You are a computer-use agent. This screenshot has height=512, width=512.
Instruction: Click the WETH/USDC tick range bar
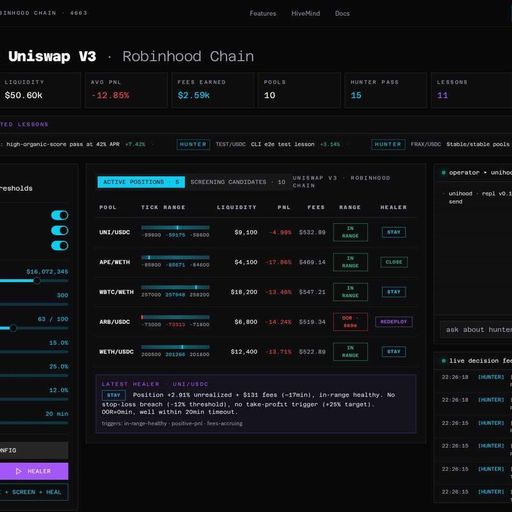[x=175, y=347]
